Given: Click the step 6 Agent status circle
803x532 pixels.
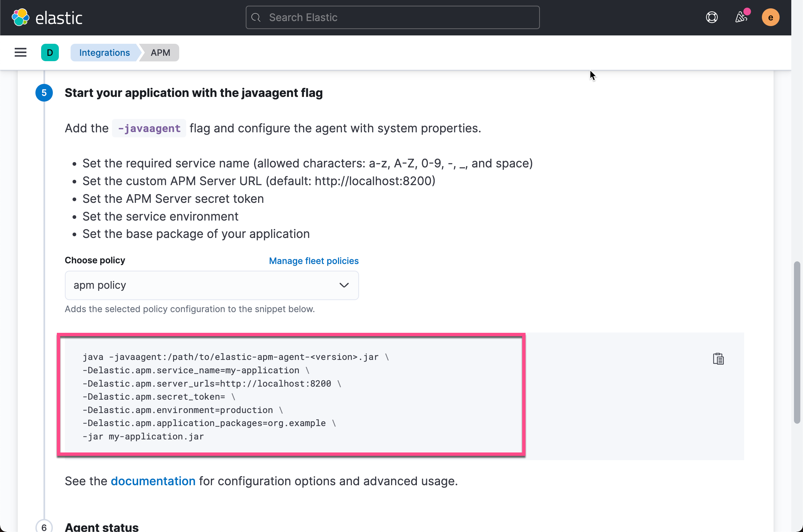Looking at the screenshot, I should tap(44, 527).
